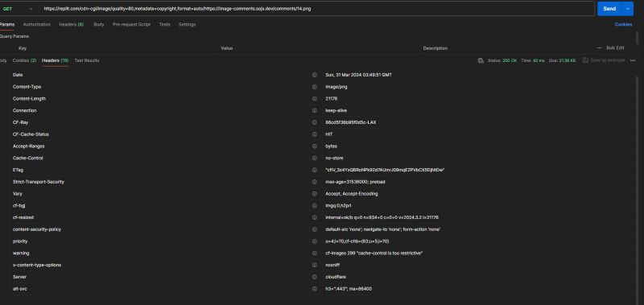Open the Pre-request Script tab
The width and height of the screenshot is (644, 305).
[x=131, y=25]
